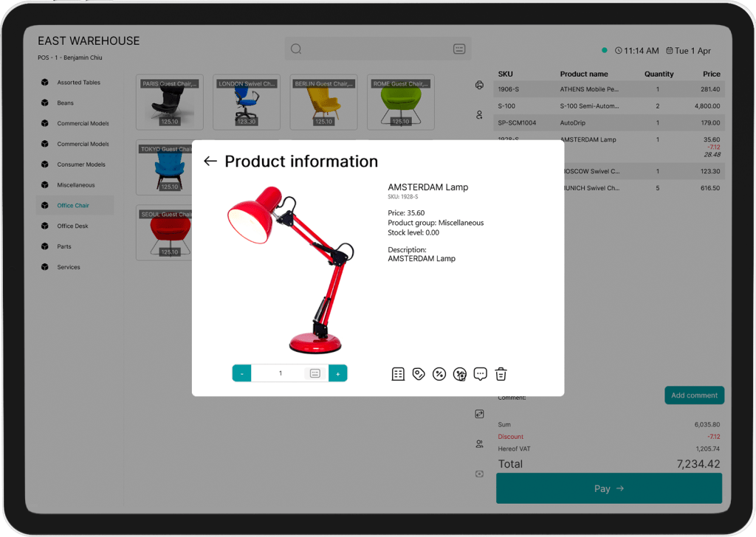756x537 pixels.
Task: Click the trash icon in product dialog
Action: pyautogui.click(x=501, y=374)
